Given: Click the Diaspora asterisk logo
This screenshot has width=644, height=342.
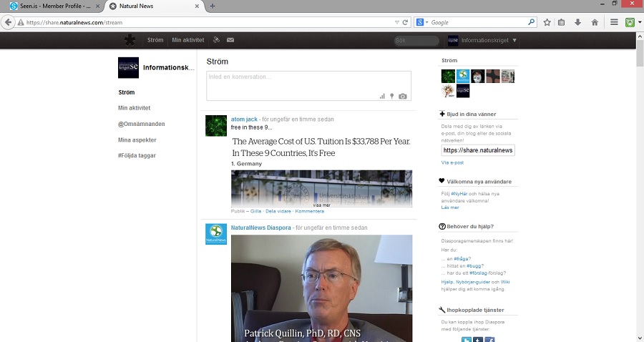Looking at the screenshot, I should pos(130,40).
